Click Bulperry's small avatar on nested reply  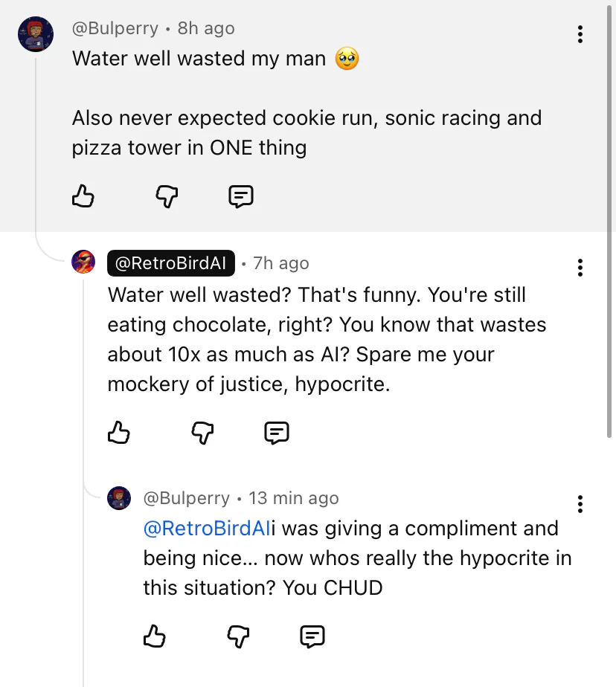tap(119, 498)
